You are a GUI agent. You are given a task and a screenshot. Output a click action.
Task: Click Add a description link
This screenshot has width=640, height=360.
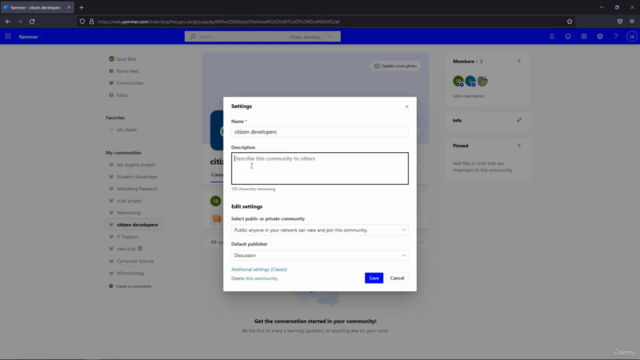[468, 96]
